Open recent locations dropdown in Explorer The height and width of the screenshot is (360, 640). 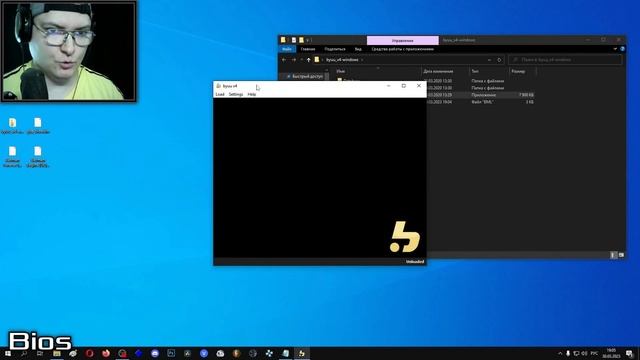[x=301, y=60]
